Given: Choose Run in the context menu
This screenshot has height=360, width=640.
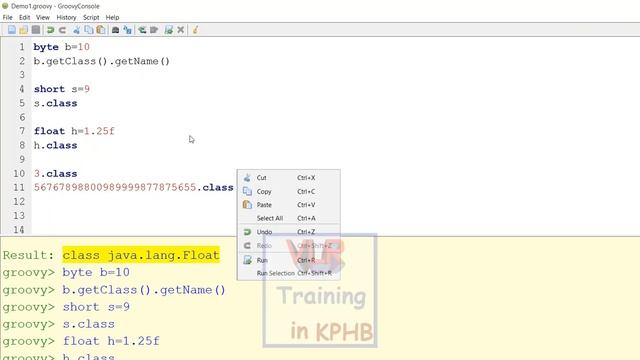Looking at the screenshot, I should (x=289, y=260).
